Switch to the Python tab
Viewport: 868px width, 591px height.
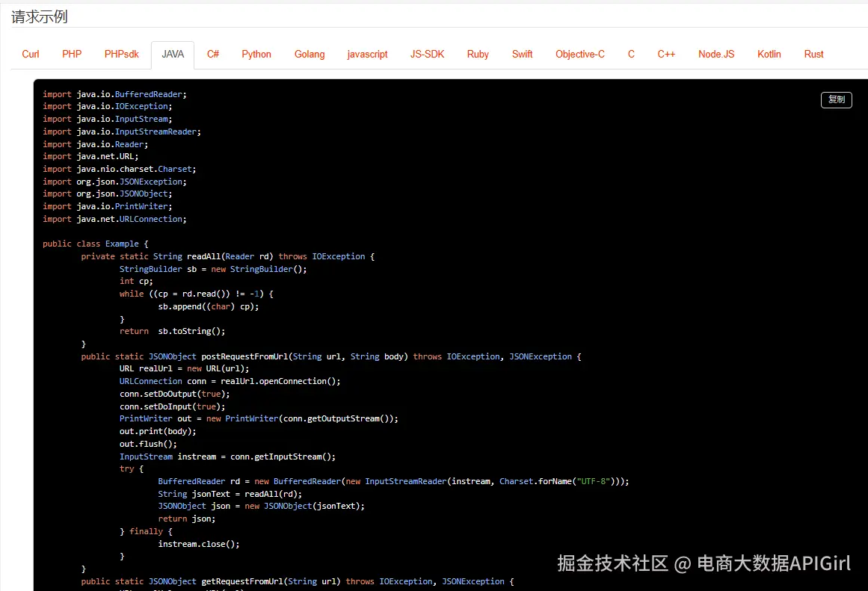click(256, 55)
